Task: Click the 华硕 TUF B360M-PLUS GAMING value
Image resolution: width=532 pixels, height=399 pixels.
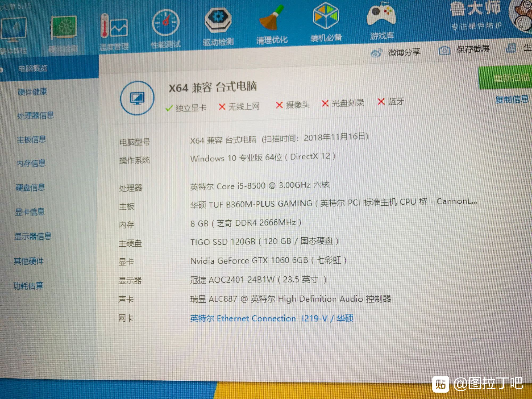Action: (334, 203)
